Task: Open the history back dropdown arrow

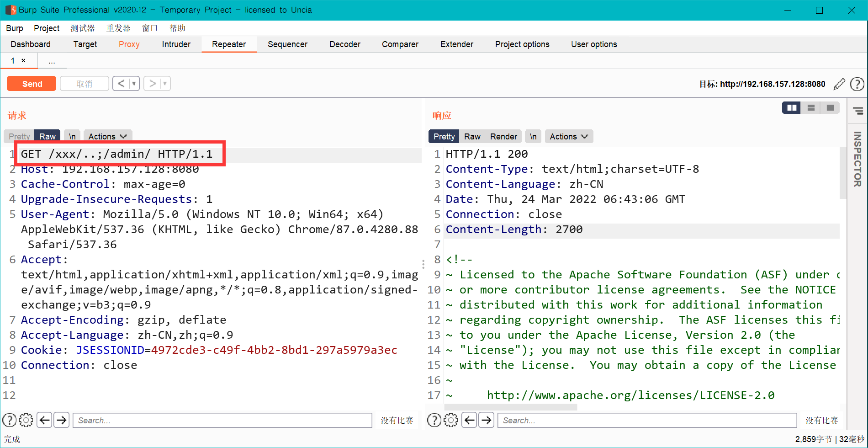Action: tap(134, 83)
